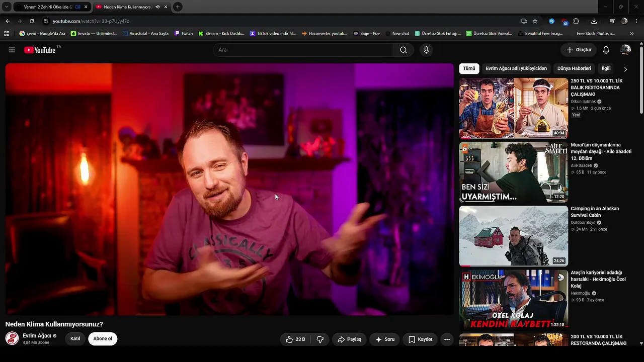Open a new browser tab
Screen dimensions: 644x362
point(177,7)
